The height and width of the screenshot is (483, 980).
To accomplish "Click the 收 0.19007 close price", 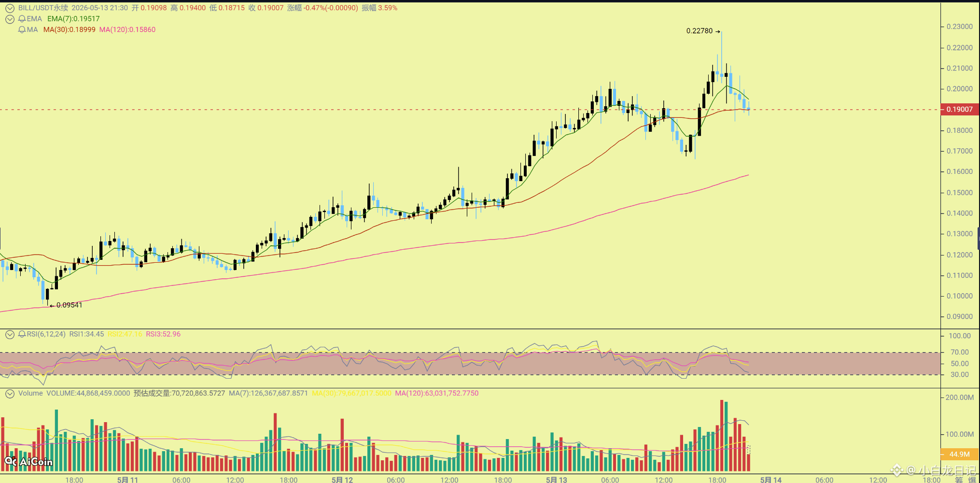I will pos(266,8).
